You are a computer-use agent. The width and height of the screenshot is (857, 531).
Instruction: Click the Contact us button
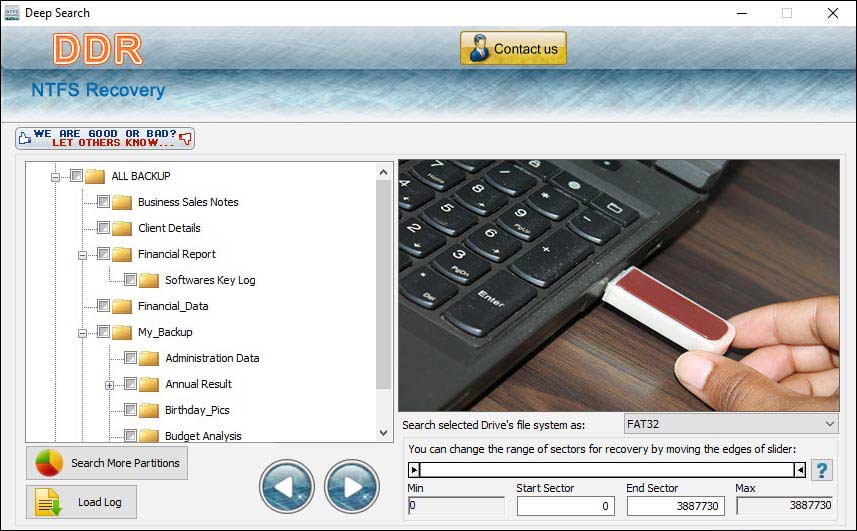tap(513, 49)
